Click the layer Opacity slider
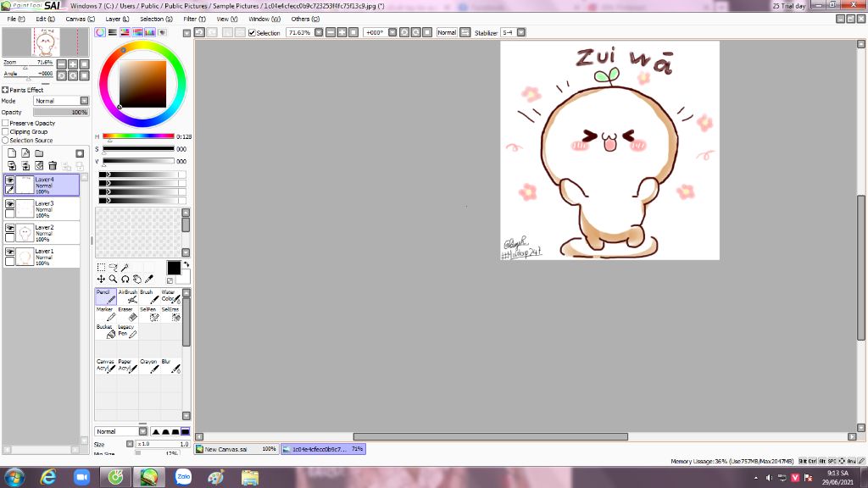 [x=61, y=112]
